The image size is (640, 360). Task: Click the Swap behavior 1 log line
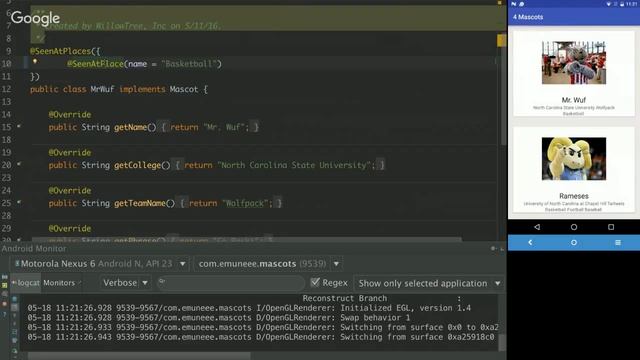[x=219, y=318]
